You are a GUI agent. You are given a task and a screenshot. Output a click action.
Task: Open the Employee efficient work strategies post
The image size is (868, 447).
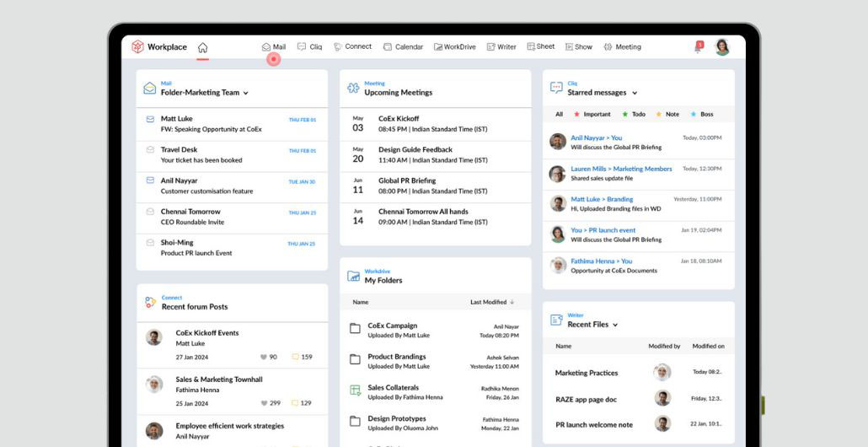(x=230, y=426)
